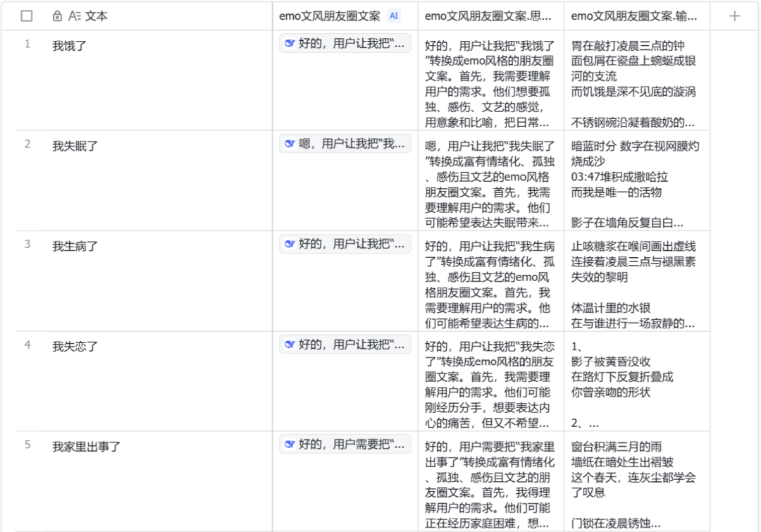Select row number 3
The image size is (761, 532).
(27, 245)
